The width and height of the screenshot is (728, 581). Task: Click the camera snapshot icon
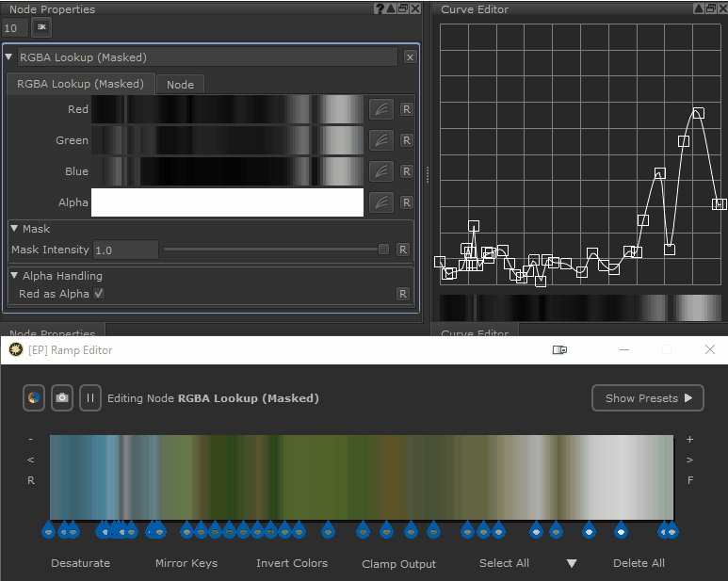click(62, 397)
